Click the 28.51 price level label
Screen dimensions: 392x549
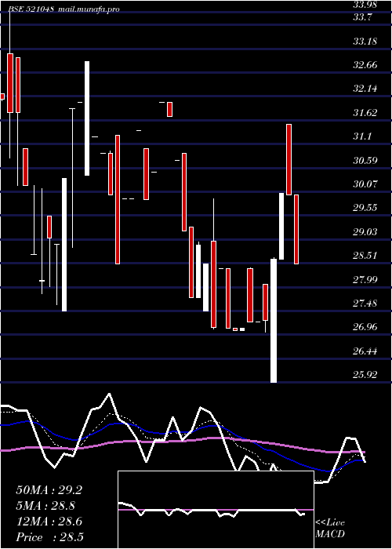pos(365,256)
